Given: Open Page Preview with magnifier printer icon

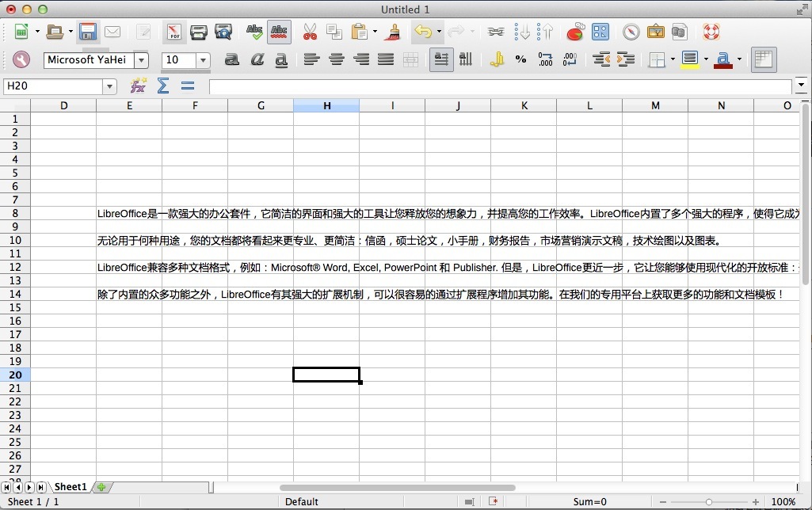Looking at the screenshot, I should pyautogui.click(x=223, y=32).
